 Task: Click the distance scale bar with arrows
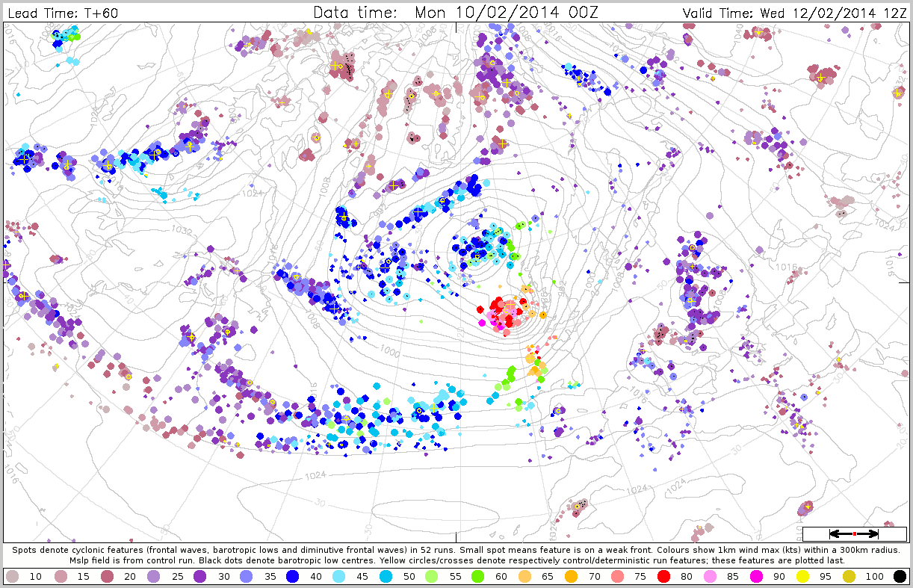854,533
